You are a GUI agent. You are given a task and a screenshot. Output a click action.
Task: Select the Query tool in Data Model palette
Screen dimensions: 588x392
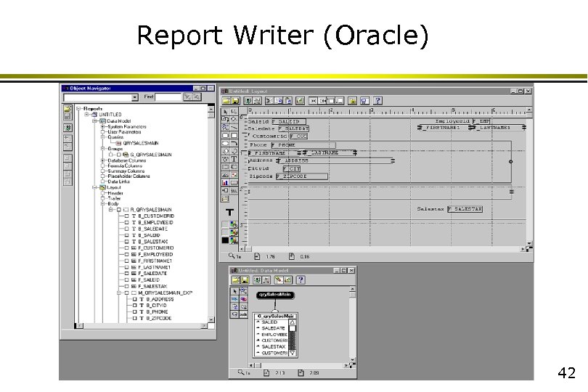coord(234,299)
